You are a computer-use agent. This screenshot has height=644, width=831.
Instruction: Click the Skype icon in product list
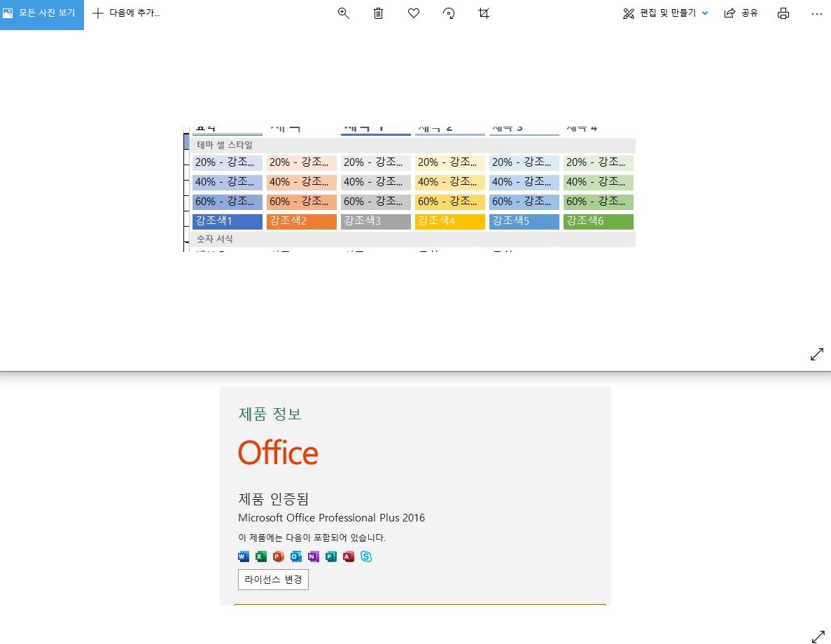(x=366, y=556)
